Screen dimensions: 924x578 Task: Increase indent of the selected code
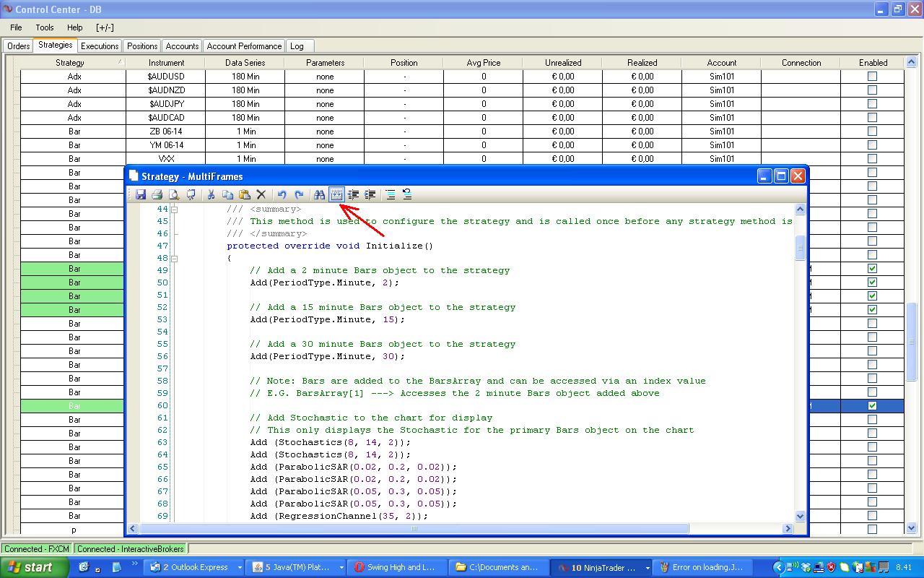(370, 194)
